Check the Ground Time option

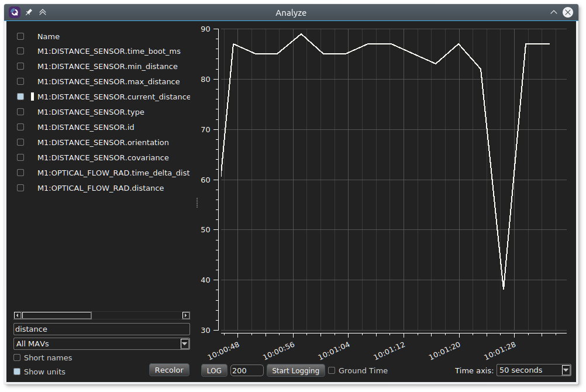tap(332, 370)
